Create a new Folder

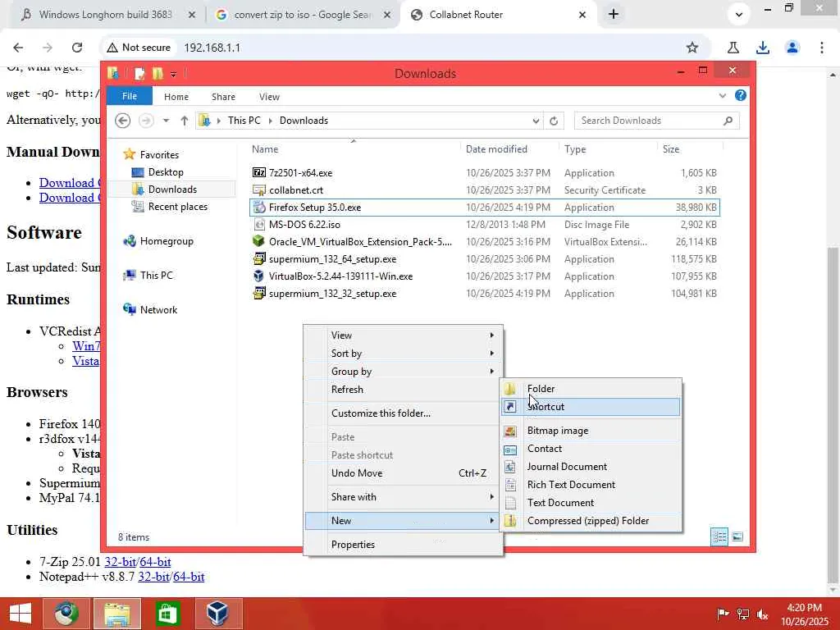coord(591,389)
